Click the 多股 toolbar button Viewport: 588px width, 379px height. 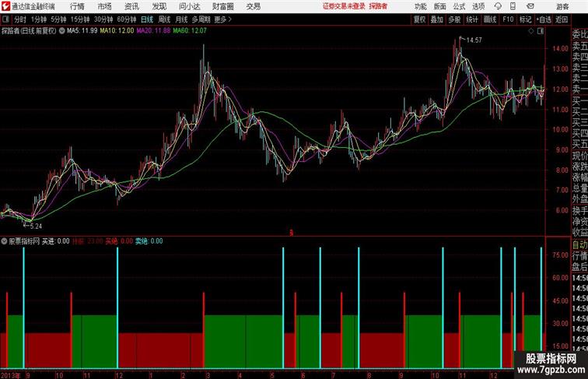pyautogui.click(x=454, y=19)
